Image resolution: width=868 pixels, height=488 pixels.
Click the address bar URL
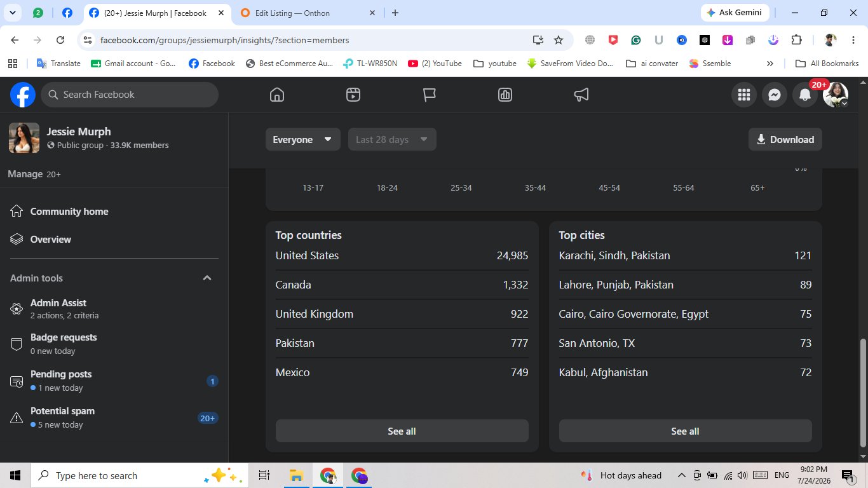[225, 40]
